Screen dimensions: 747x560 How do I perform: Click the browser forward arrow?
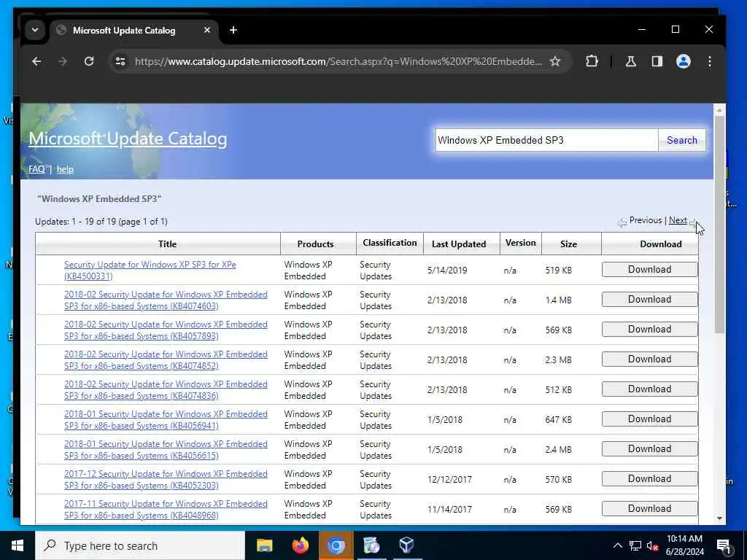[x=63, y=61]
